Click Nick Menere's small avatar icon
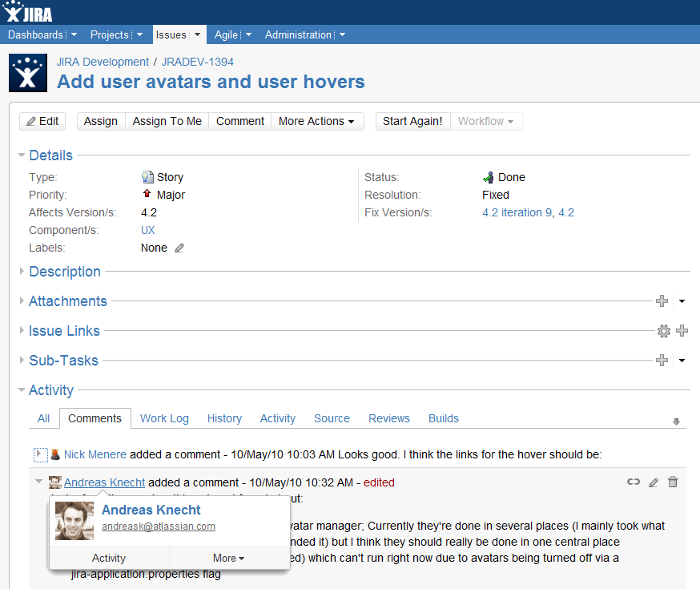700x589 pixels. coord(55,454)
